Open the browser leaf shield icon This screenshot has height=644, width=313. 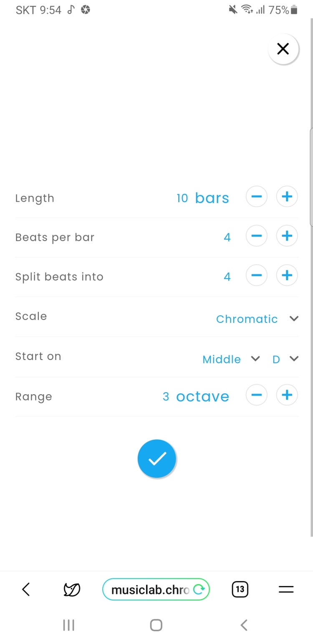(72, 589)
